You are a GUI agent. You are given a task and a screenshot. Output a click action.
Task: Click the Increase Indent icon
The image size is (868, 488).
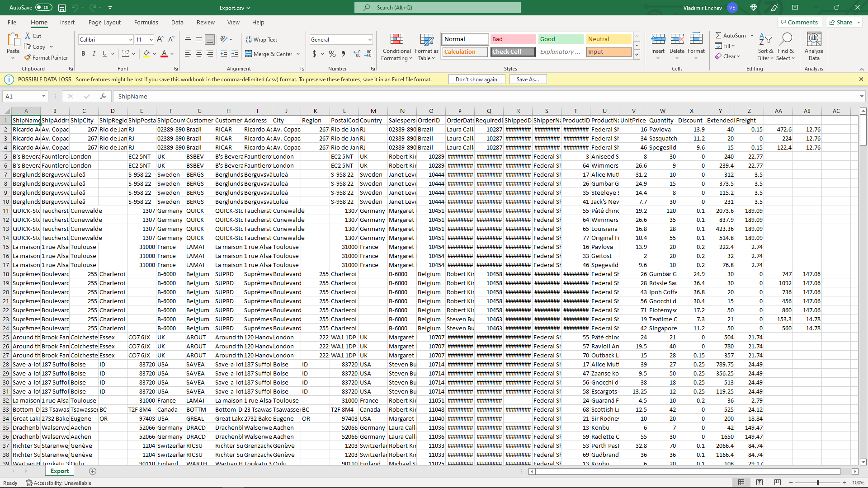point(235,54)
